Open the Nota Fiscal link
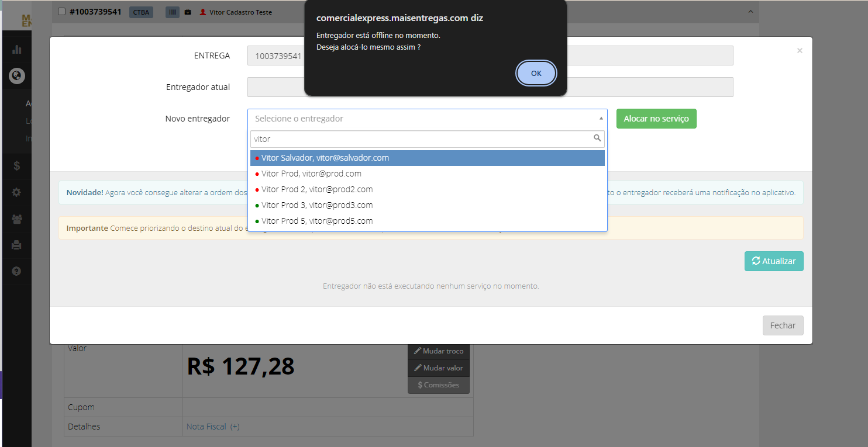Image resolution: width=868 pixels, height=447 pixels. (x=206, y=427)
